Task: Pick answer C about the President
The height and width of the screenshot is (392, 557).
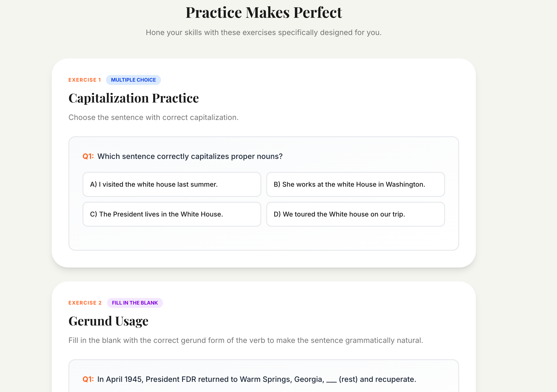Action: 171,214
